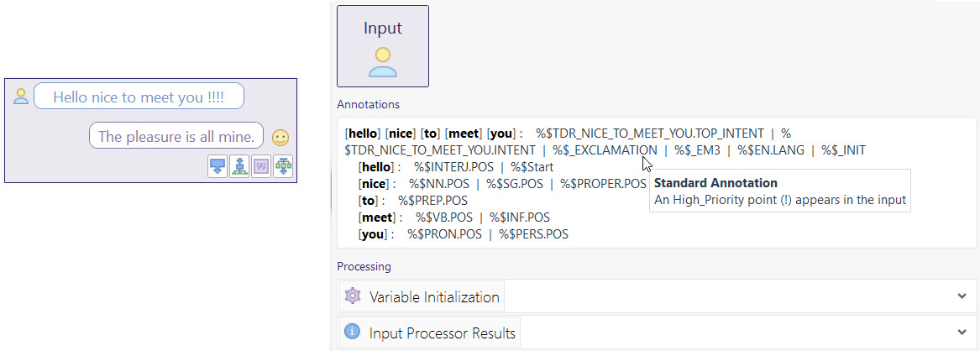Click the Input Processor Results label

(x=442, y=333)
